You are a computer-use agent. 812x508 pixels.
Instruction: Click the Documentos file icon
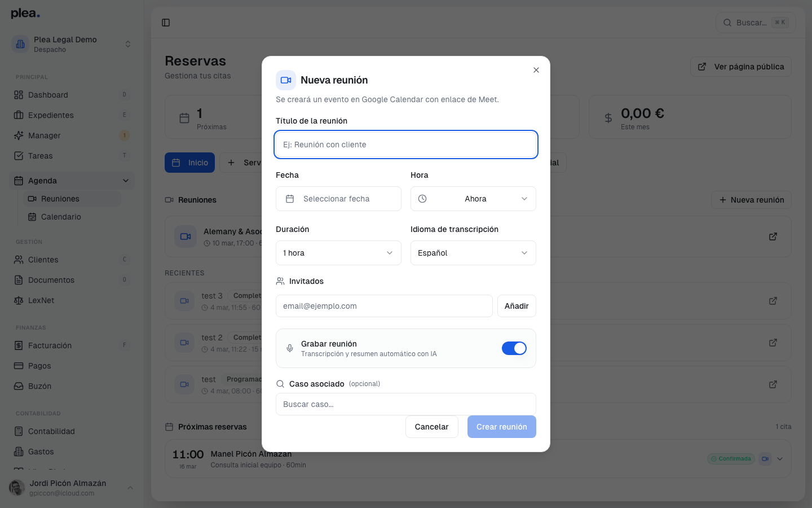coord(19,280)
